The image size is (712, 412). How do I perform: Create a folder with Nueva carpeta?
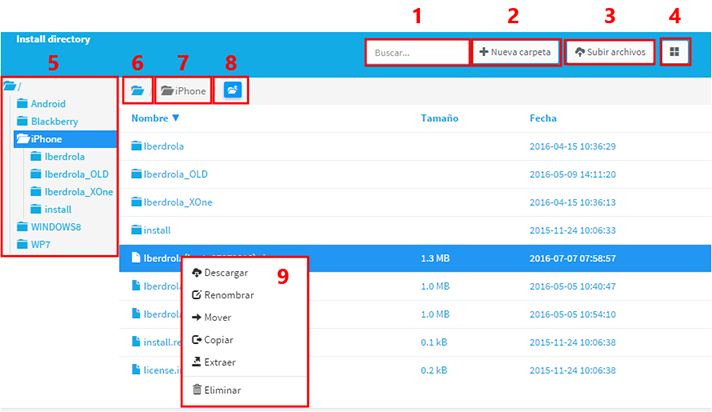[516, 52]
